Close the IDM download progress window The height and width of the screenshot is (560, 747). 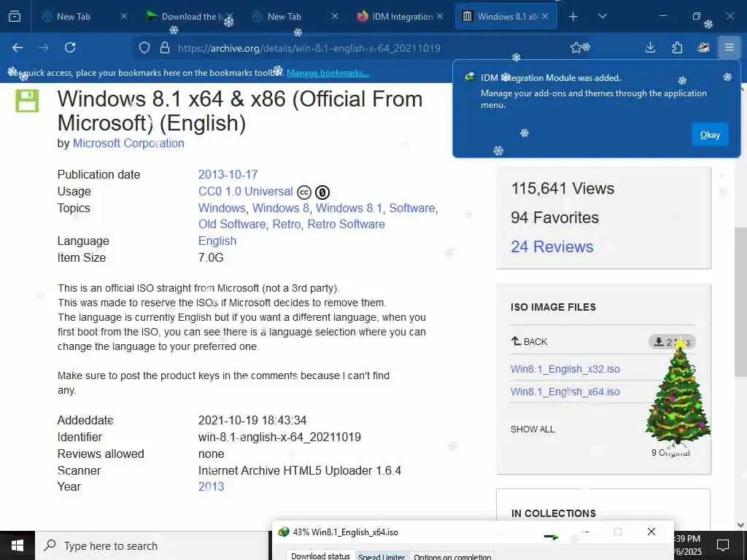pos(651,532)
